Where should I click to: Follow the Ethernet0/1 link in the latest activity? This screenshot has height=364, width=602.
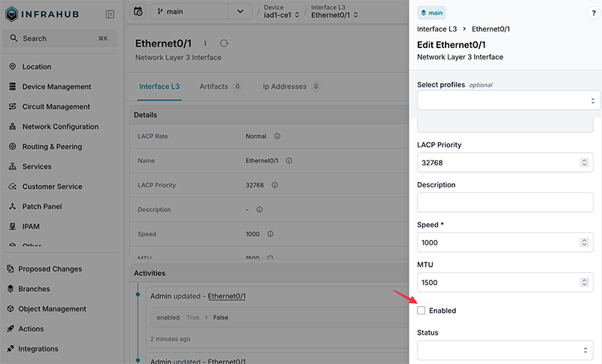(x=227, y=296)
